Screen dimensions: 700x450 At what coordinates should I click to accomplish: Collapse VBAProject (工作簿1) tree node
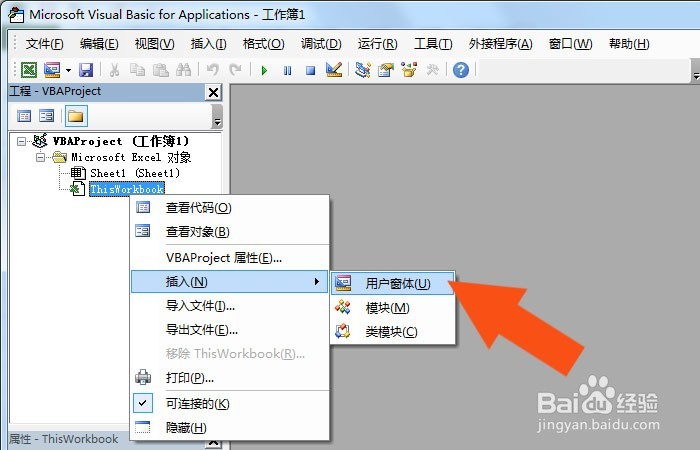[21, 142]
